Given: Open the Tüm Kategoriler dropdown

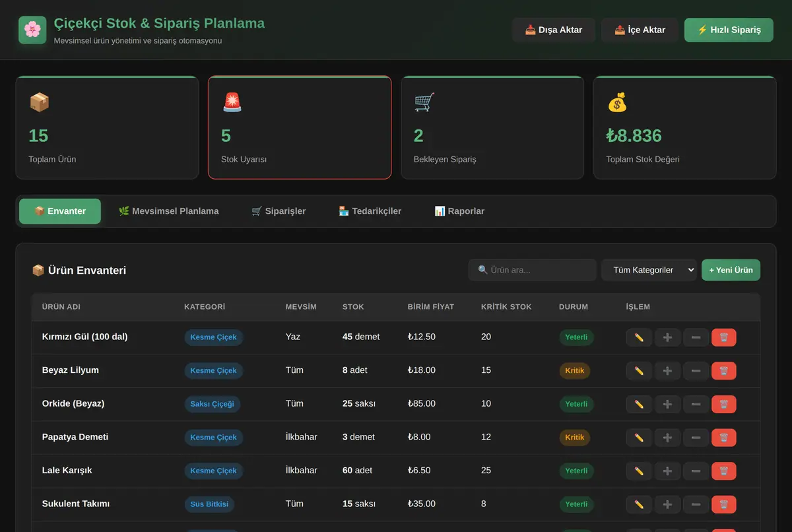Looking at the screenshot, I should 649,270.
